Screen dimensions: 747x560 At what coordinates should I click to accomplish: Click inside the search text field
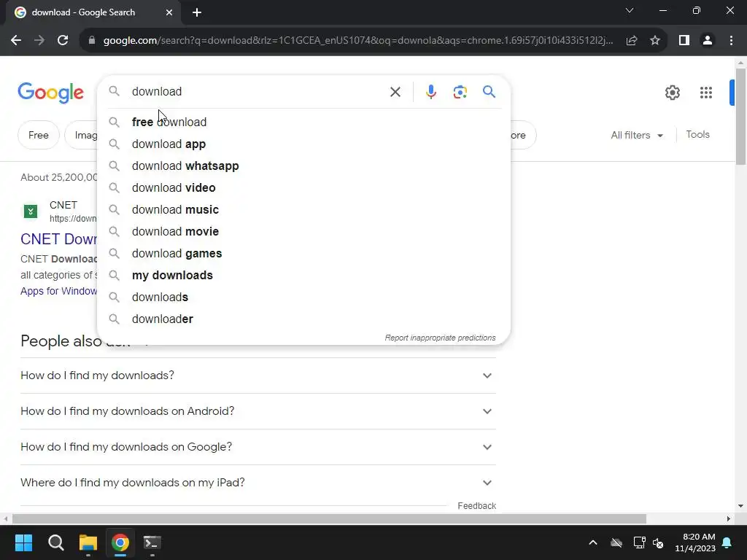point(258,91)
